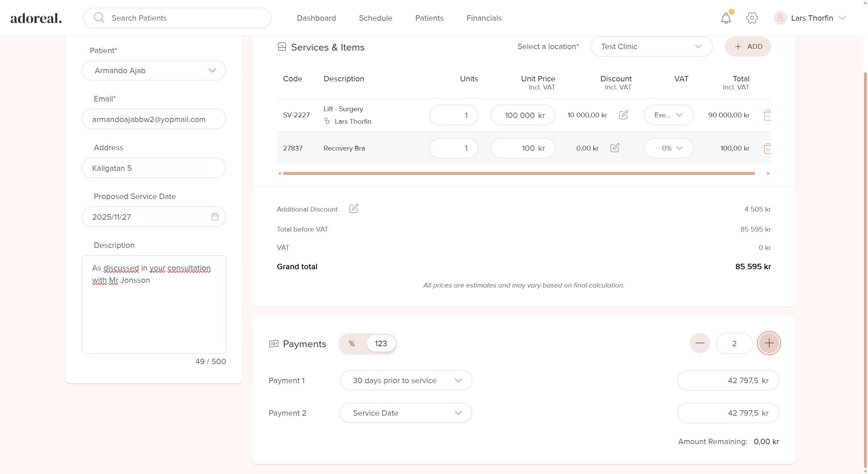Click the horizontal table scrollbar
The width and height of the screenshot is (868, 474).
pyautogui.click(x=519, y=173)
